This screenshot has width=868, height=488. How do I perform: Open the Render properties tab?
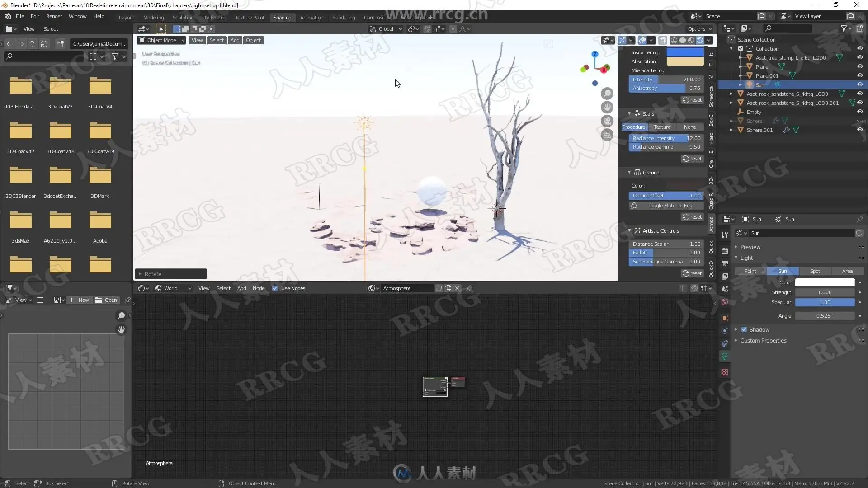click(725, 251)
